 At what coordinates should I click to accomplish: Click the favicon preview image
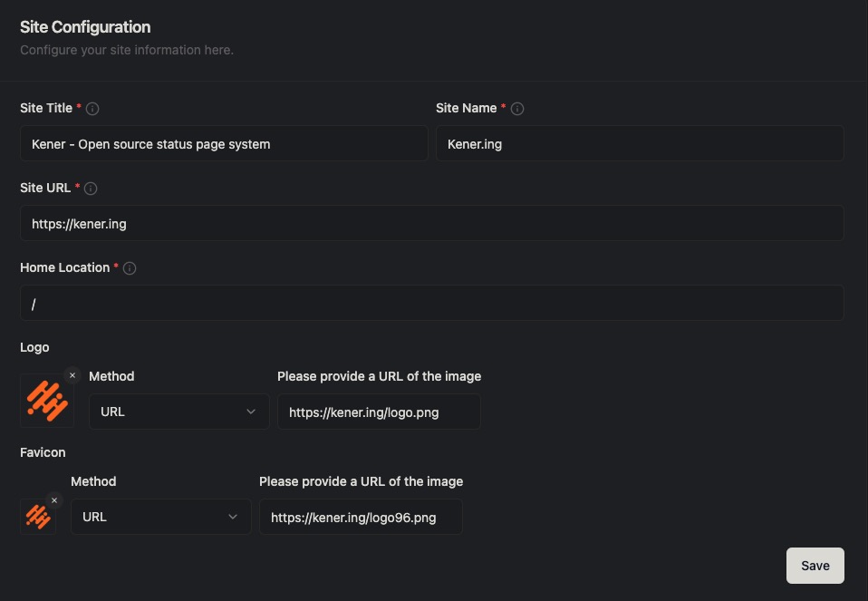click(x=38, y=517)
